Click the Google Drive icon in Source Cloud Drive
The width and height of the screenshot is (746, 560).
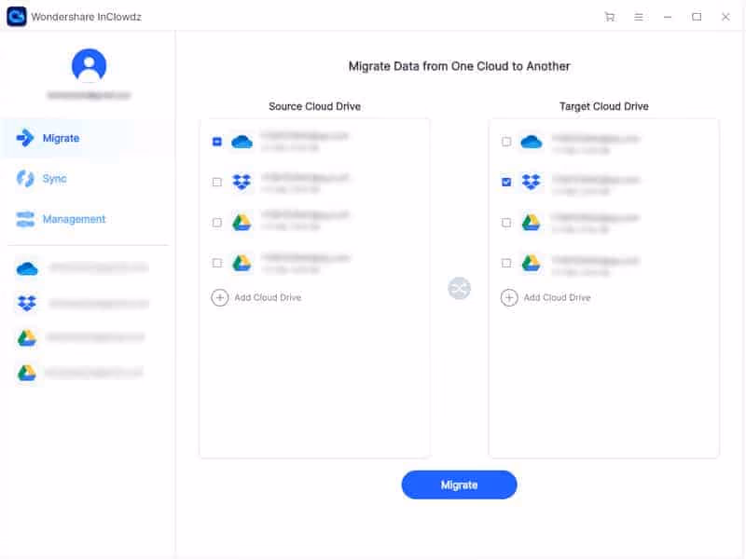[x=244, y=222]
